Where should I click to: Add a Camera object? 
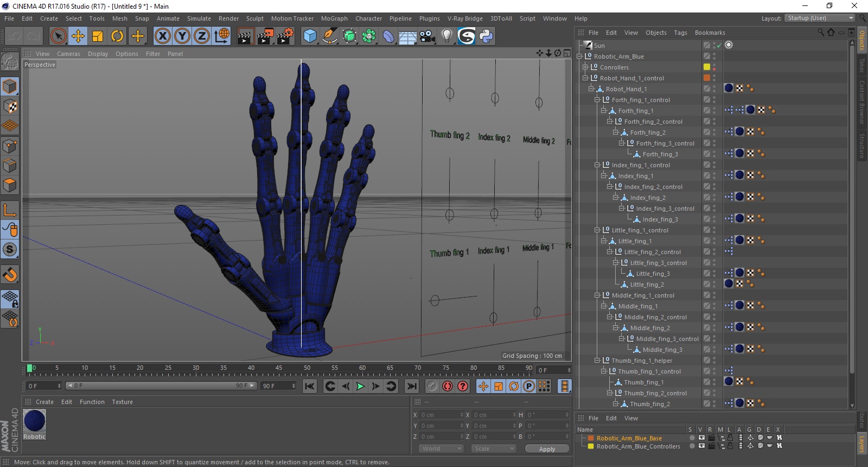[x=427, y=36]
